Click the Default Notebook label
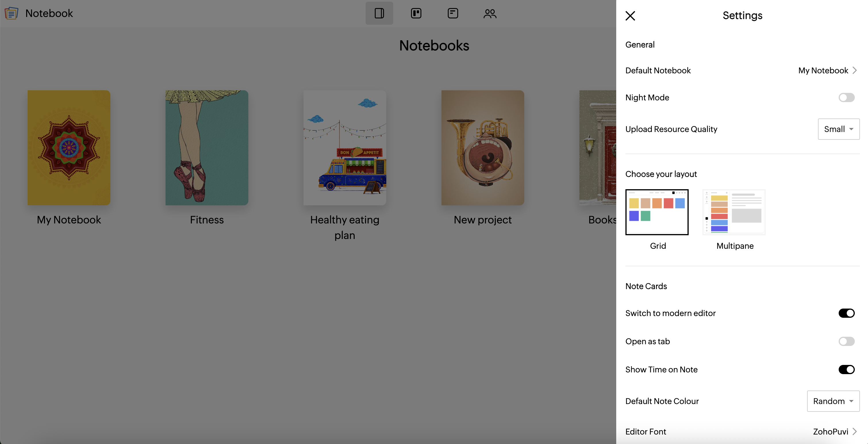868x444 pixels. tap(658, 70)
